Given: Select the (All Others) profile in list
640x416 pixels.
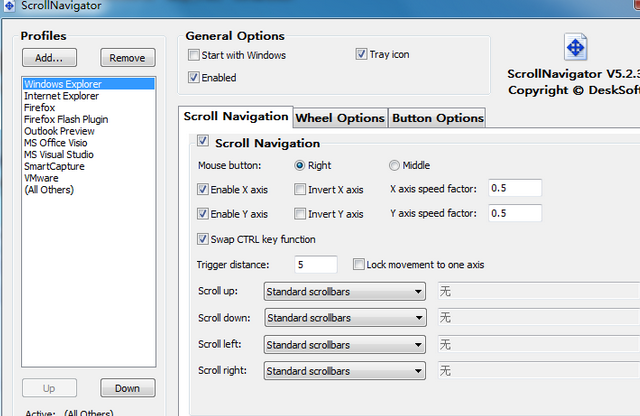Looking at the screenshot, I should pos(89,190).
